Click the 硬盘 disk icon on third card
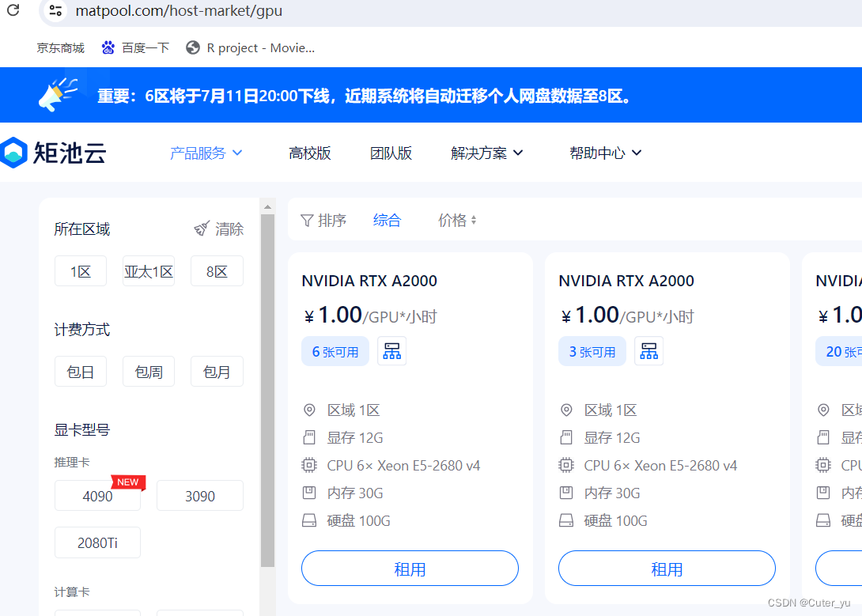Screen dimensions: 862x616 pyautogui.click(x=823, y=520)
